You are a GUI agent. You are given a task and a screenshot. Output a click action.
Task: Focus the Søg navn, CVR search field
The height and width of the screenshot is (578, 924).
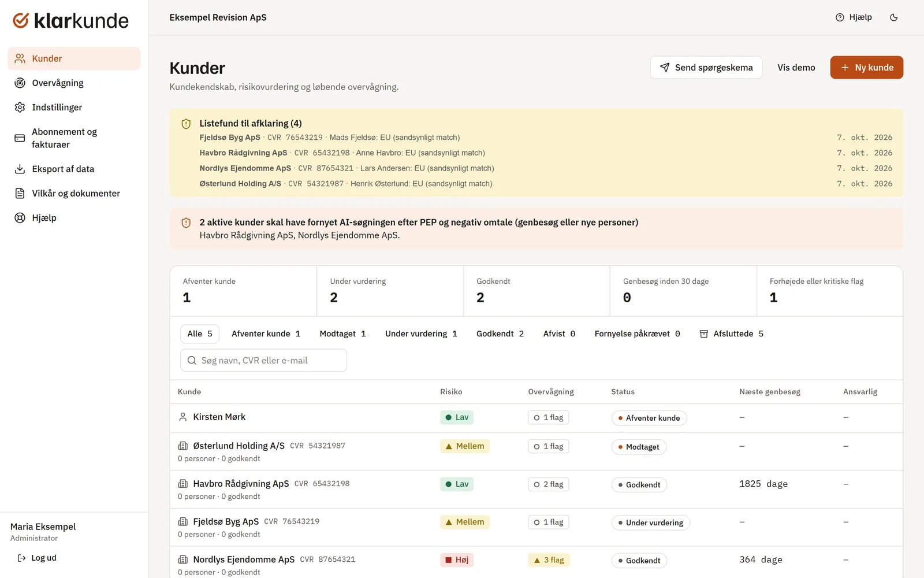coord(263,360)
